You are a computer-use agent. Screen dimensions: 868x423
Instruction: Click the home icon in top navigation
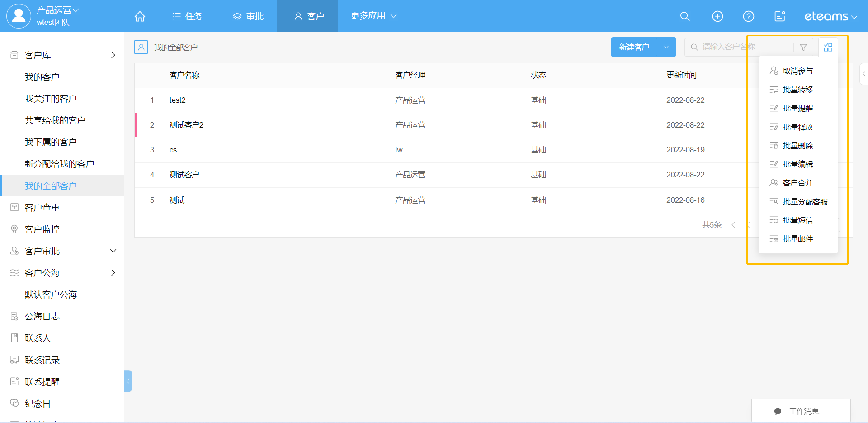tap(140, 17)
